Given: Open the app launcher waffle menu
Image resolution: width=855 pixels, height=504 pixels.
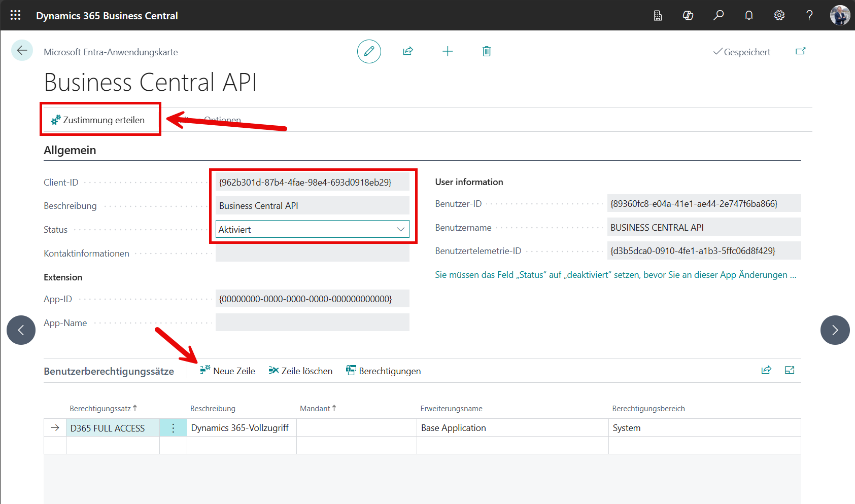Looking at the screenshot, I should point(16,15).
